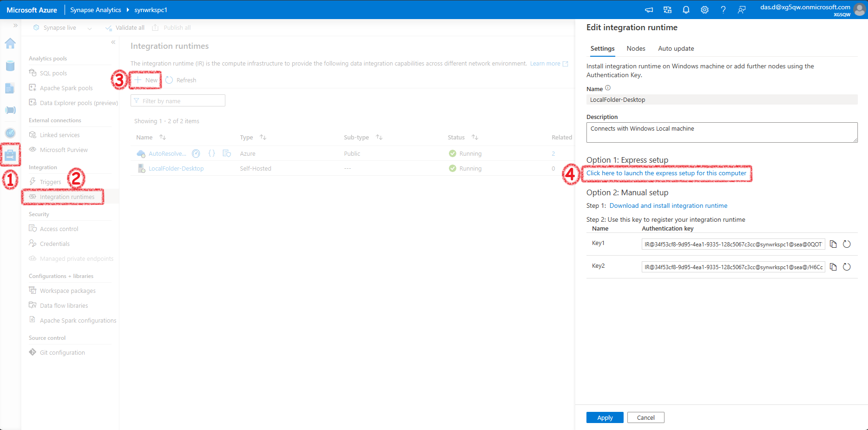Sort runtimes by Status column

[474, 137]
